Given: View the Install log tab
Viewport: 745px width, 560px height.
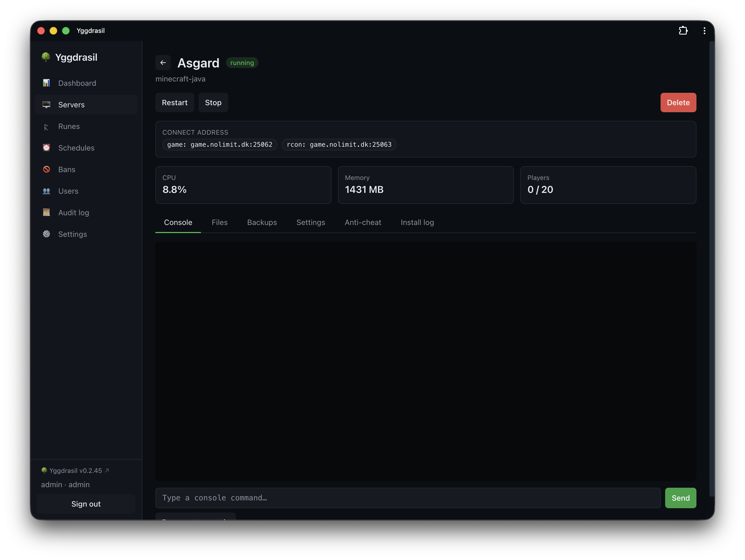Looking at the screenshot, I should pos(417,222).
